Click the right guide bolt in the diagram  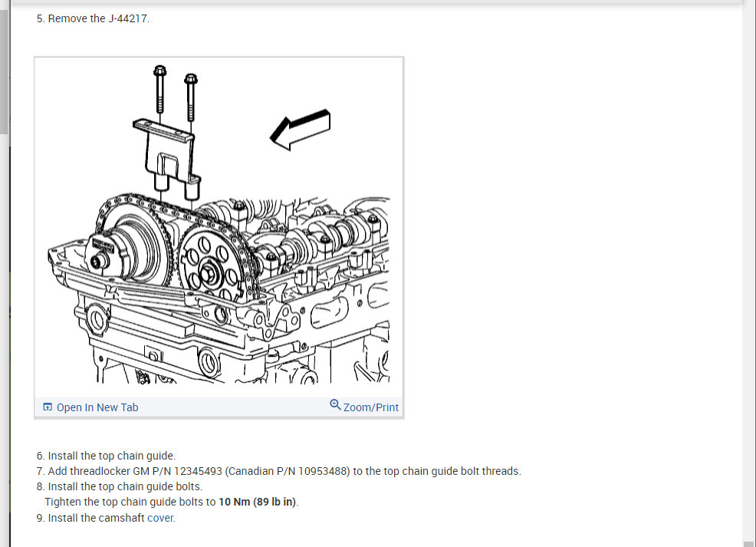191,97
